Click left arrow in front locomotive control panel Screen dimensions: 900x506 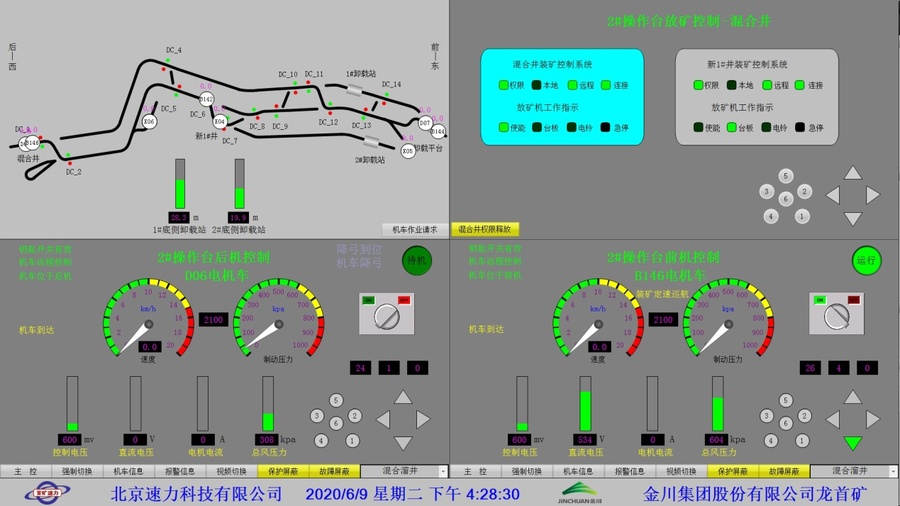point(833,419)
